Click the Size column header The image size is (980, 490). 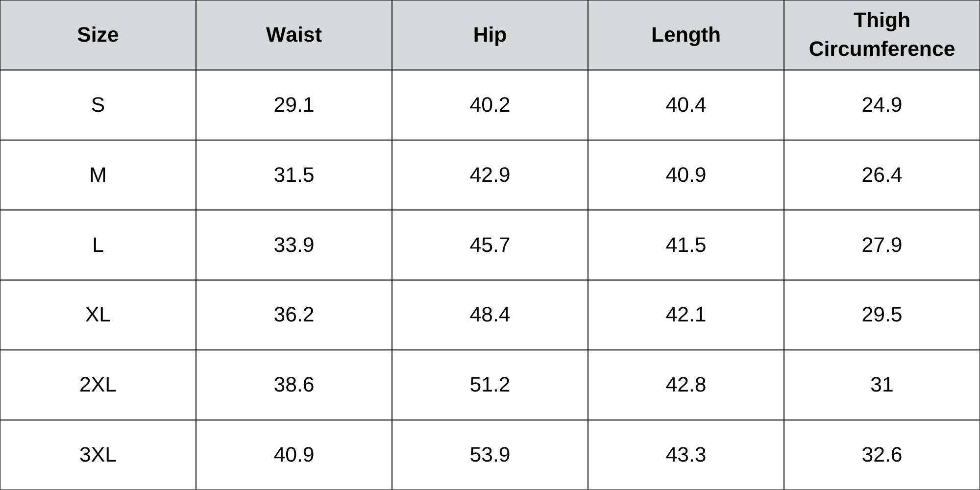[x=98, y=35]
